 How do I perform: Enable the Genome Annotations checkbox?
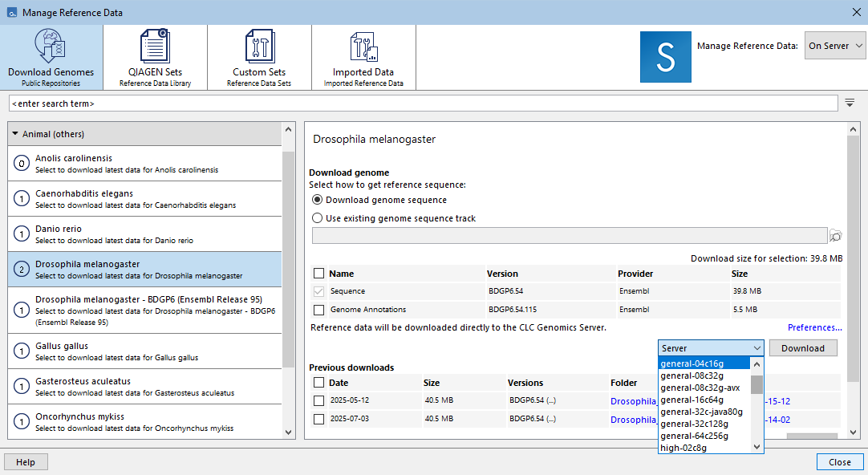click(x=318, y=309)
